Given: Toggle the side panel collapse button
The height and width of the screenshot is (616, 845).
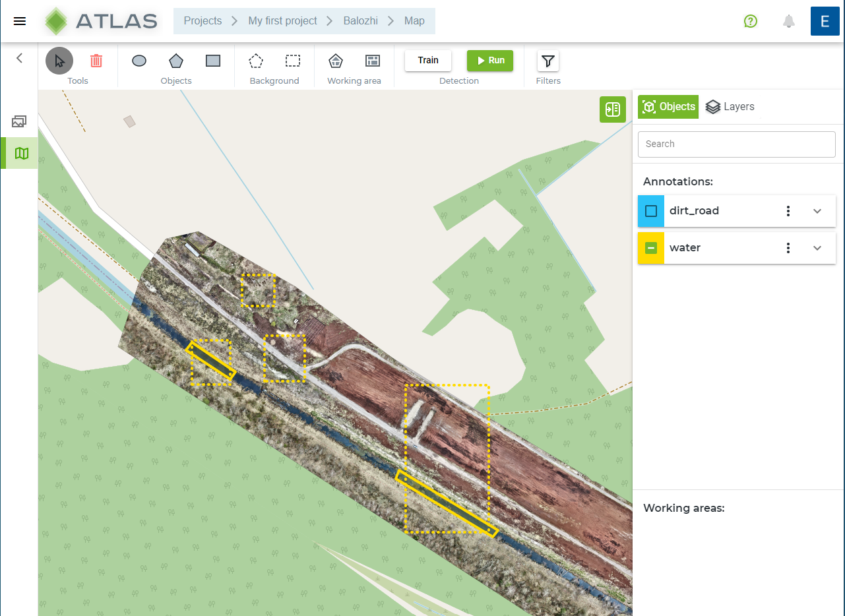Looking at the screenshot, I should tap(613, 109).
